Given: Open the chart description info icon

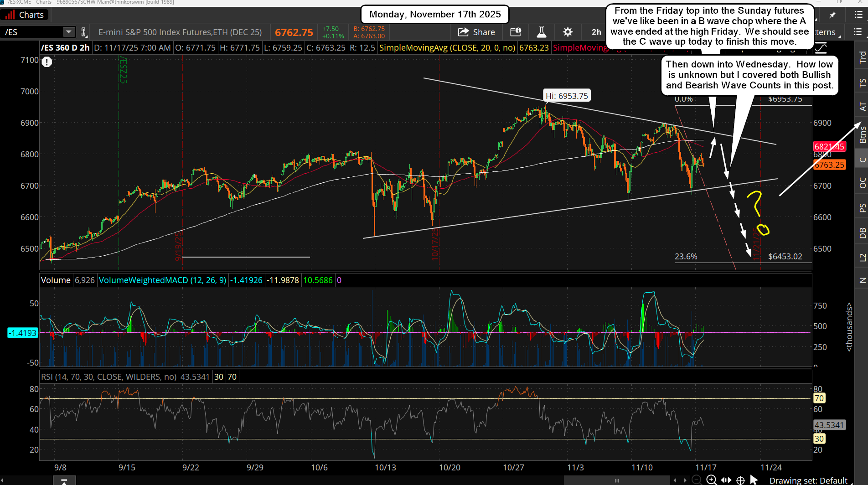Looking at the screenshot, I should (x=516, y=32).
